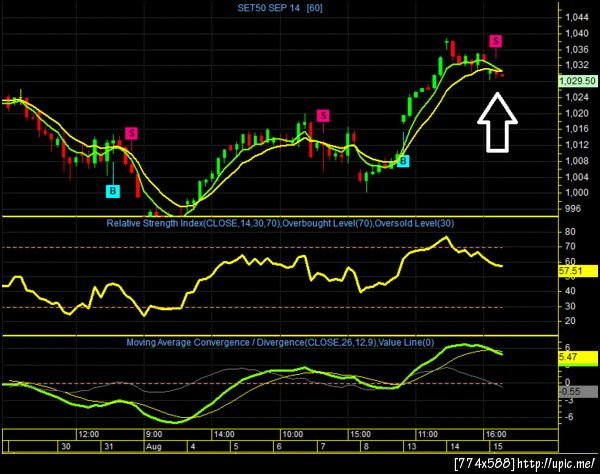Click the Moving Average Convergence / Divergence panel title
The height and width of the screenshot is (474, 600).
tap(280, 342)
